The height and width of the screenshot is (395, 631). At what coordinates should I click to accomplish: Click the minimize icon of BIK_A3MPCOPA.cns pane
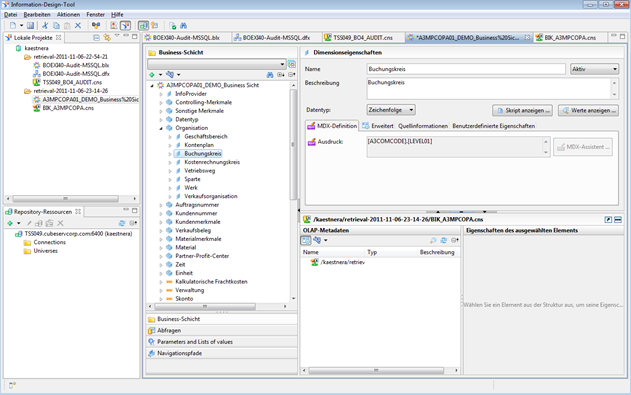tap(618, 220)
